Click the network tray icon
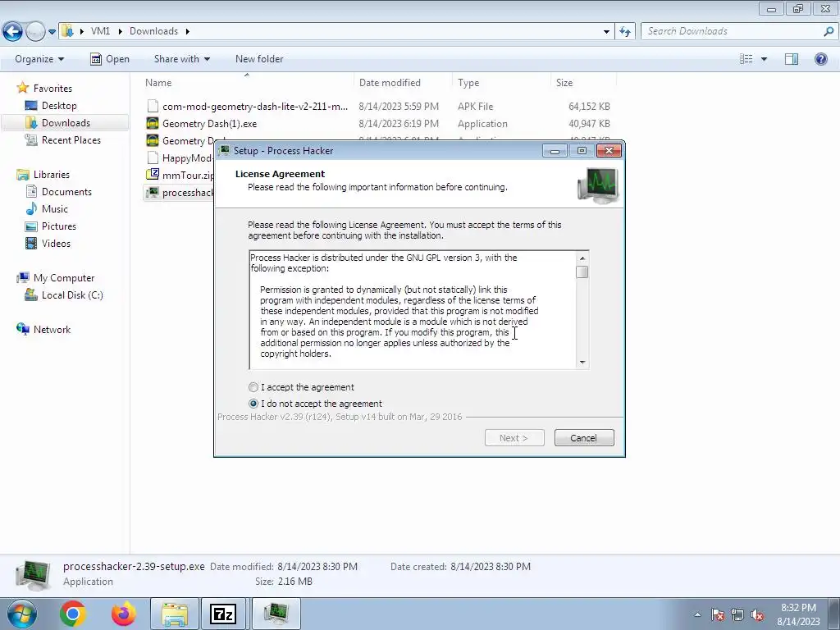This screenshot has height=630, width=840. [737, 614]
